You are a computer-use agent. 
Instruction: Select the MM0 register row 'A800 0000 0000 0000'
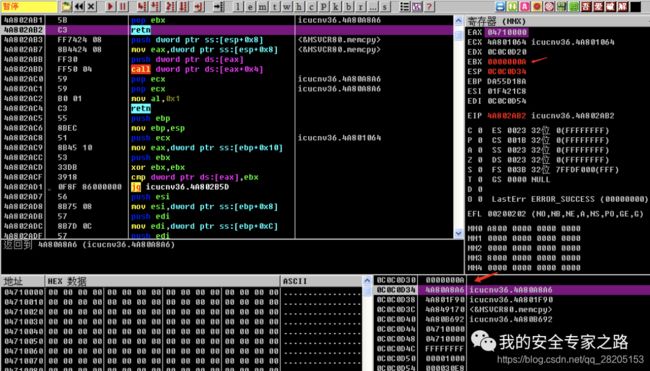point(524,228)
